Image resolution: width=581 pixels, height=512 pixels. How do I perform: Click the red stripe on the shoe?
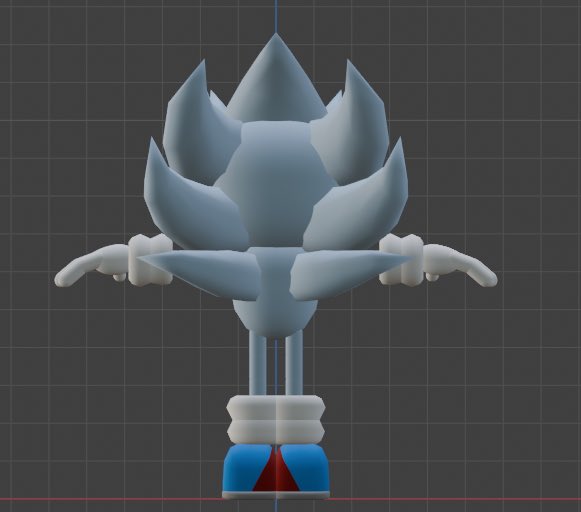coord(276,472)
